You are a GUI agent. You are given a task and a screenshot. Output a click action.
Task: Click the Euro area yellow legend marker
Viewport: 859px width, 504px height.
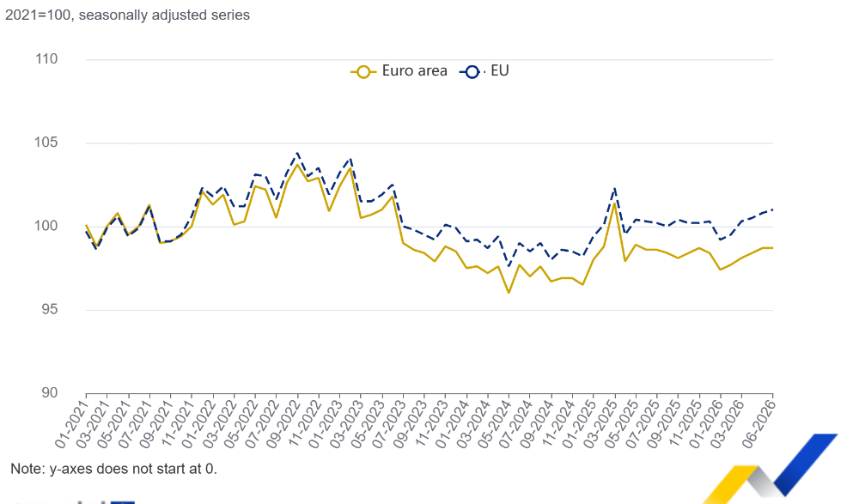point(362,72)
